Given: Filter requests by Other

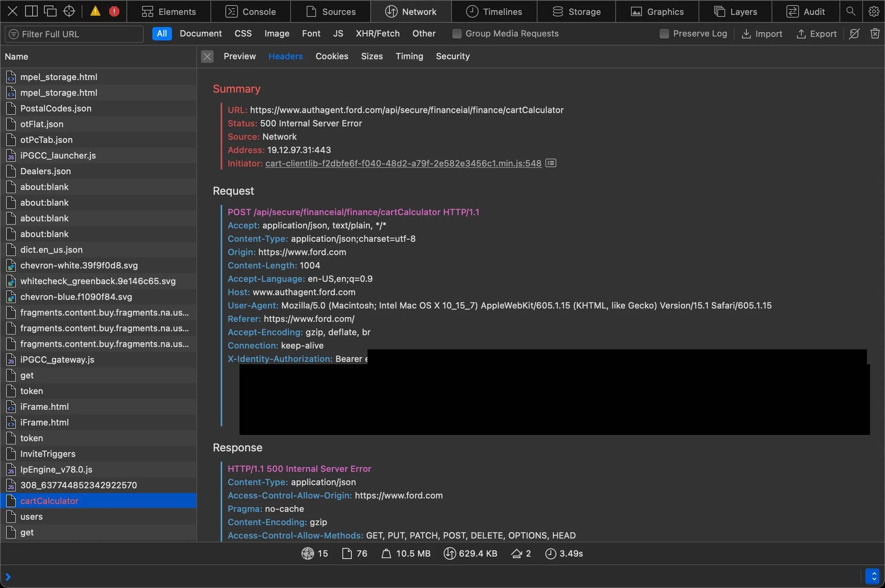Looking at the screenshot, I should 424,34.
